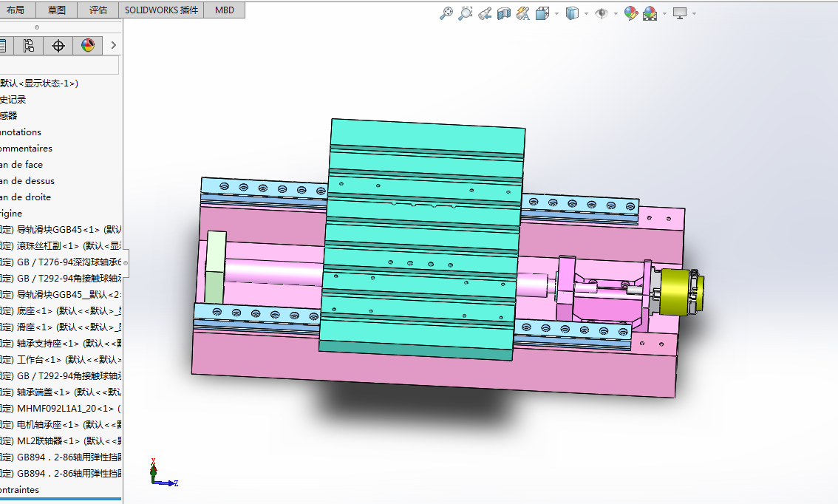Select the Contraintes mates folder
The image size is (838, 504).
[x=19, y=489]
